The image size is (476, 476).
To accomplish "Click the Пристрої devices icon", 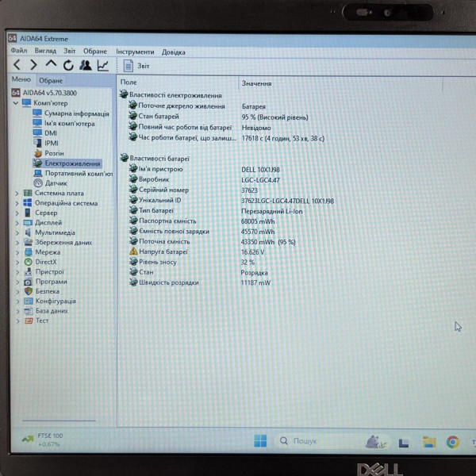I will click(x=29, y=271).
